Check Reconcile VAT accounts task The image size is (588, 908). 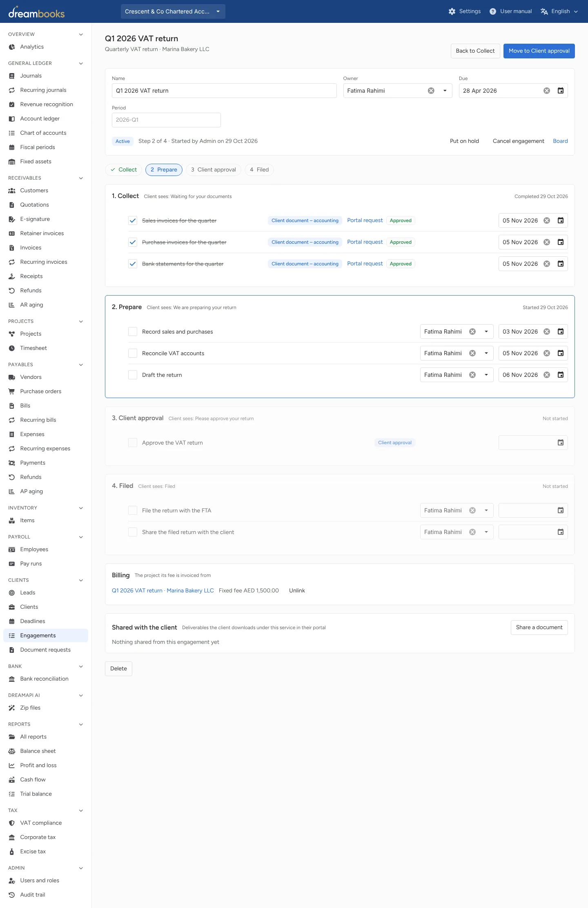pyautogui.click(x=133, y=353)
